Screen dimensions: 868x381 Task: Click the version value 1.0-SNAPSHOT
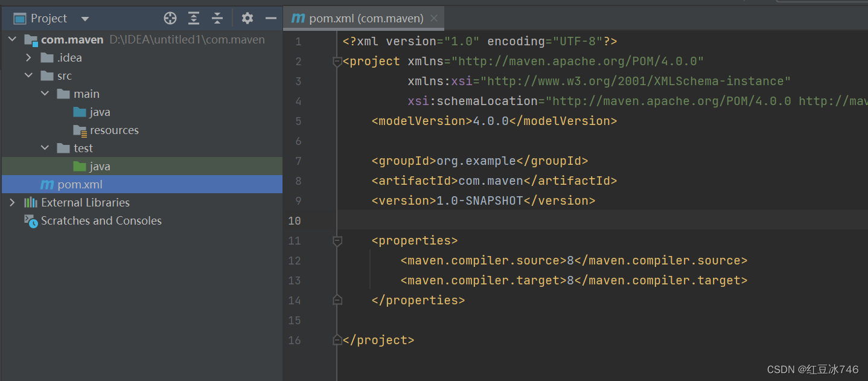tap(480, 201)
